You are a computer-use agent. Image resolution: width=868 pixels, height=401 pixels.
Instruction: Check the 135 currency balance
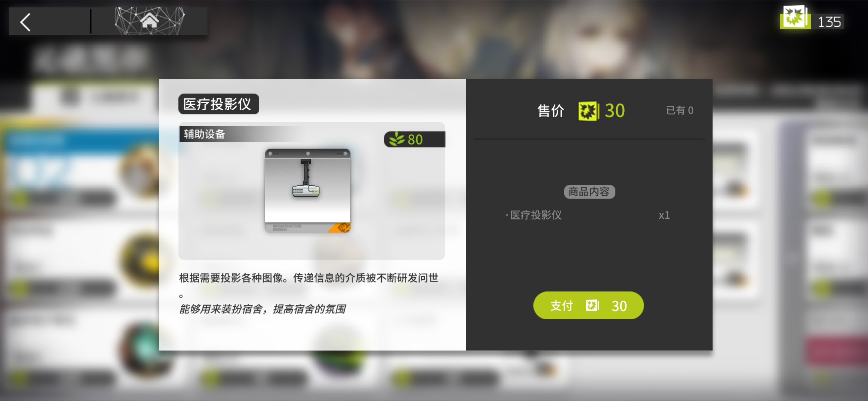(829, 22)
